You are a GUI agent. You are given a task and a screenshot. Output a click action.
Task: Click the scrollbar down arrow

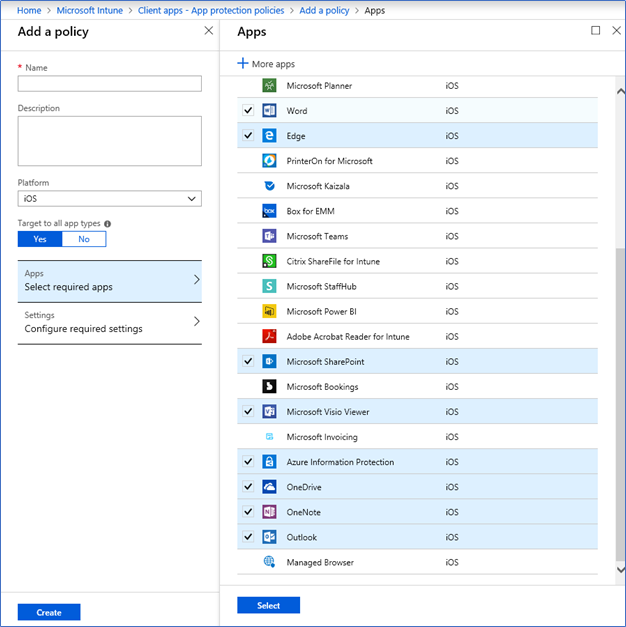(620, 569)
